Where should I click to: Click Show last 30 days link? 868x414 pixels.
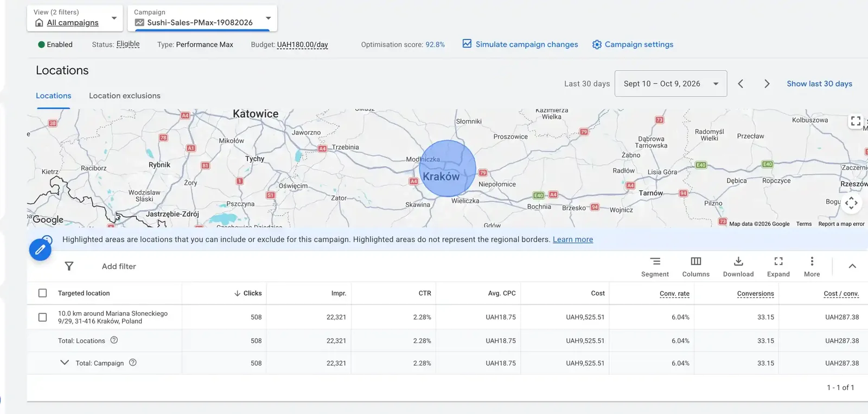click(x=819, y=83)
